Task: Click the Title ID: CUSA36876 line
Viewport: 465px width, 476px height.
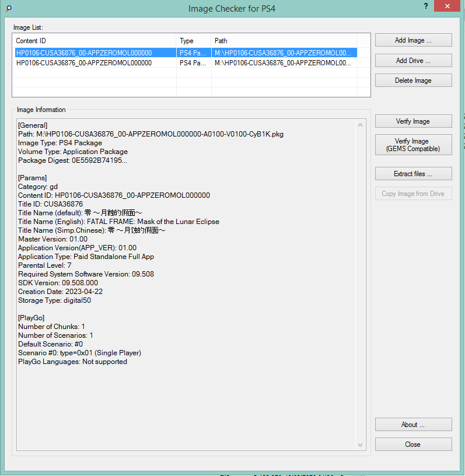Action: (x=50, y=204)
